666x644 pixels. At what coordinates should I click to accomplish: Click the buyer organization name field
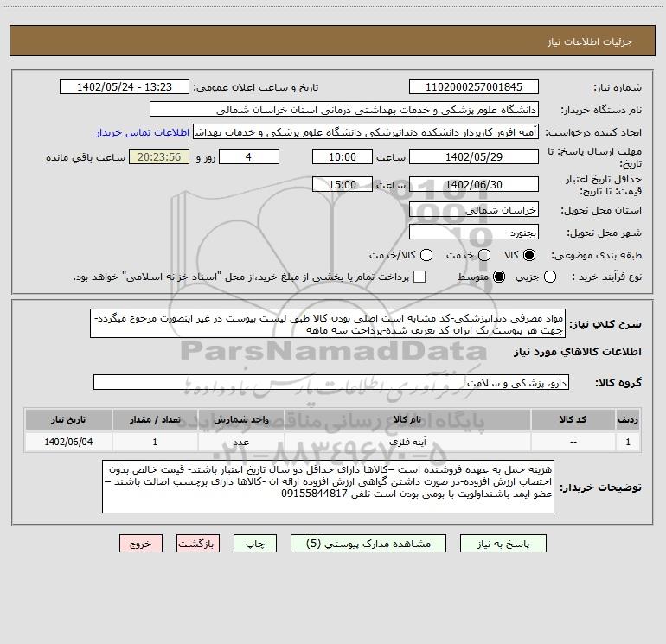tap(344, 109)
